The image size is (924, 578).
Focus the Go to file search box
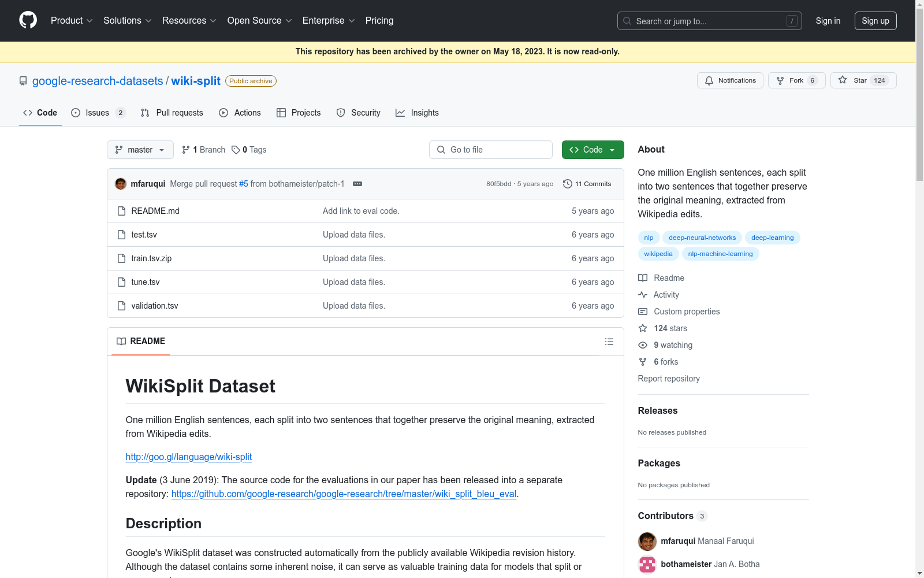[x=491, y=150]
